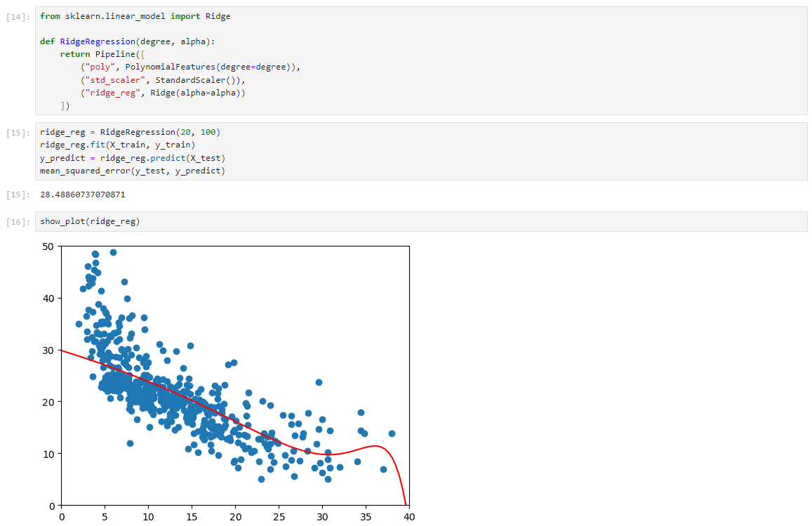
Task: Click the ridge_reg.fit(X_train, y_train) line
Action: pyautogui.click(x=117, y=145)
